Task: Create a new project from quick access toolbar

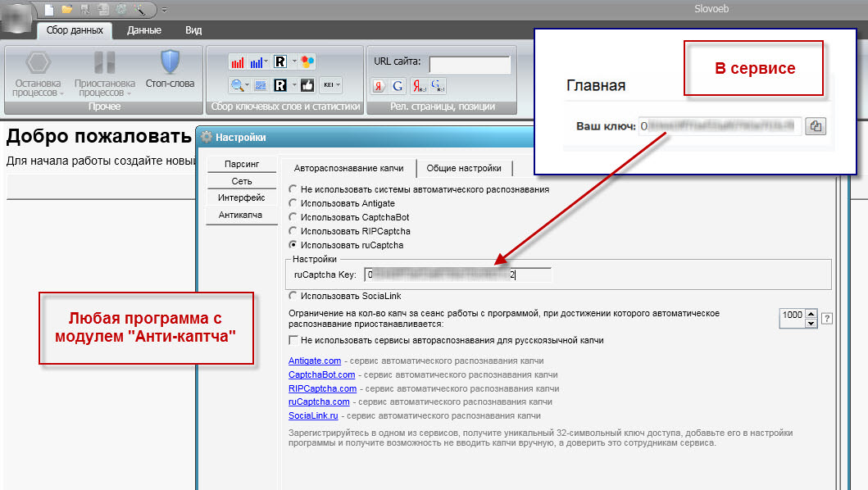Action: 49,9
